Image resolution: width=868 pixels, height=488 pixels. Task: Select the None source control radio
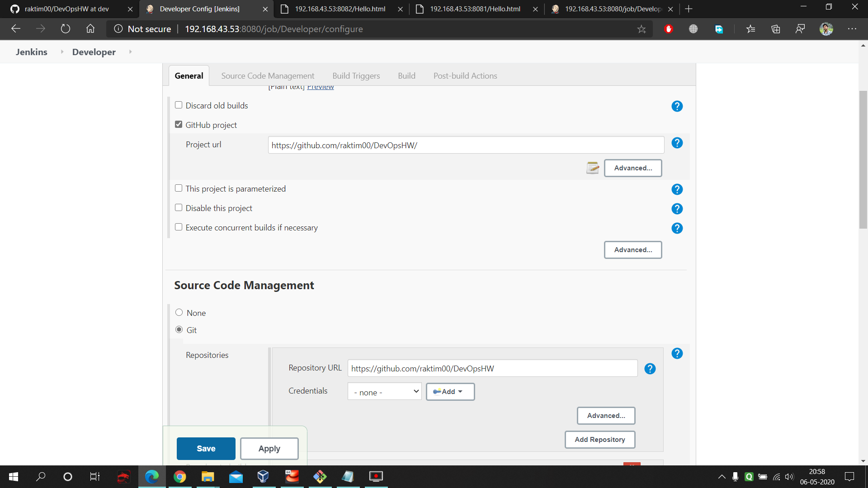click(179, 313)
